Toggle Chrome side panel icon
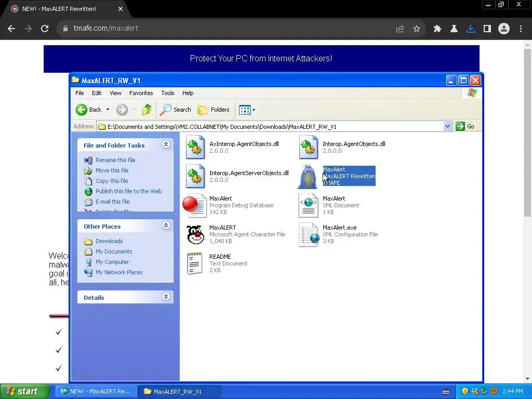The height and width of the screenshot is (399, 532). point(487,29)
